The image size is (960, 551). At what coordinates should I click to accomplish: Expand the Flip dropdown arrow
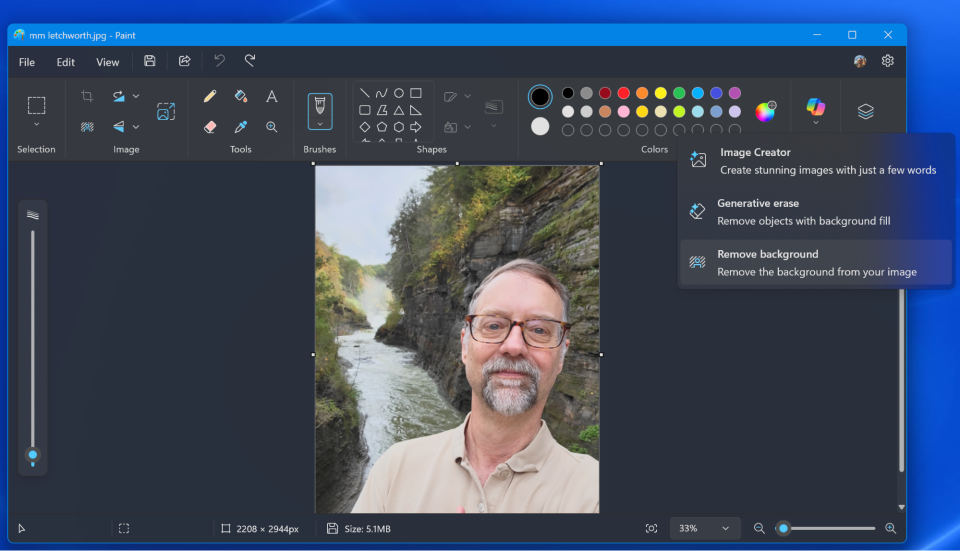coord(136,127)
